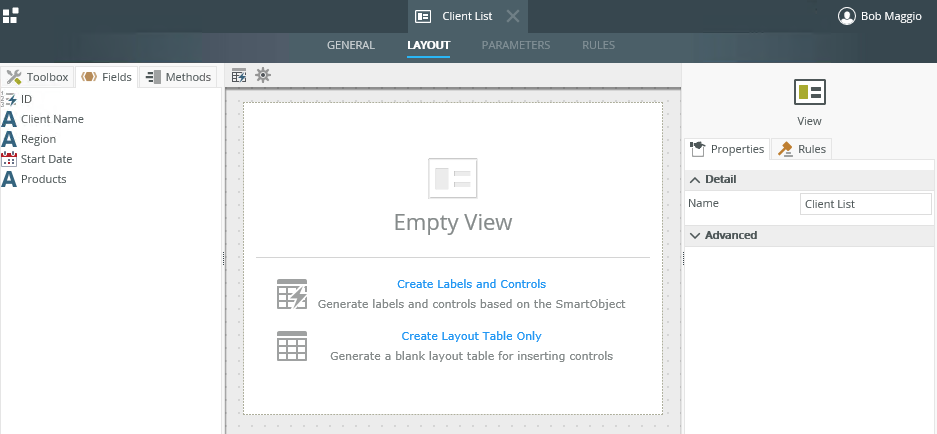Expand the Advanced section
This screenshot has width=937, height=434.
click(x=695, y=236)
